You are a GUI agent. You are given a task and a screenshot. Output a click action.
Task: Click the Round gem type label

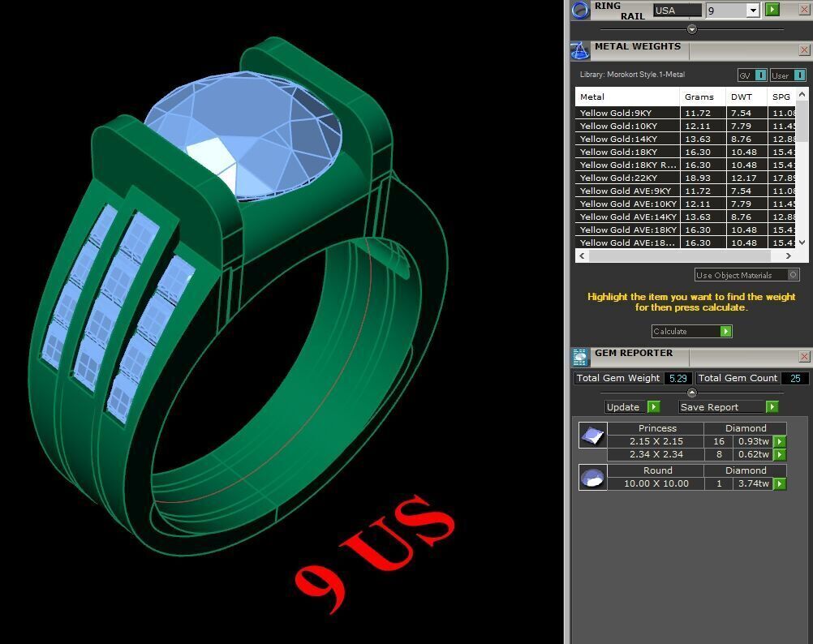tap(657, 470)
